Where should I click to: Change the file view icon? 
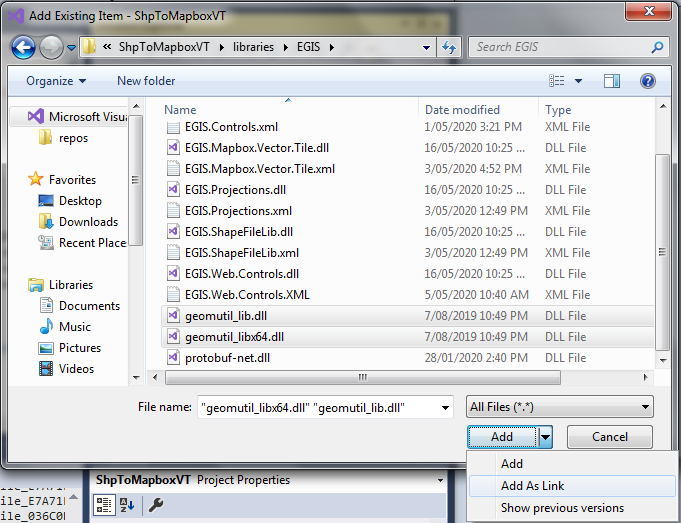tap(557, 81)
